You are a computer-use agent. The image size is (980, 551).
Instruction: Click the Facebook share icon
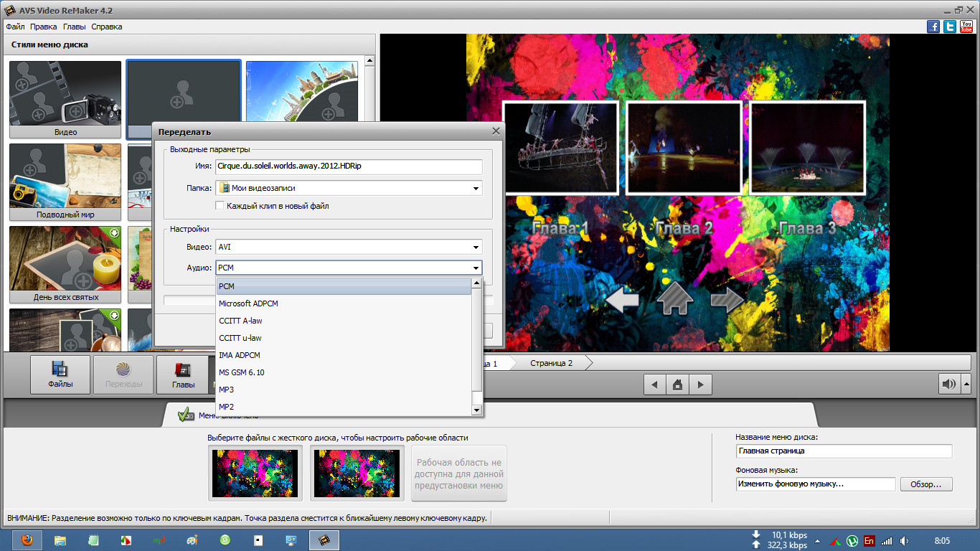coord(933,27)
